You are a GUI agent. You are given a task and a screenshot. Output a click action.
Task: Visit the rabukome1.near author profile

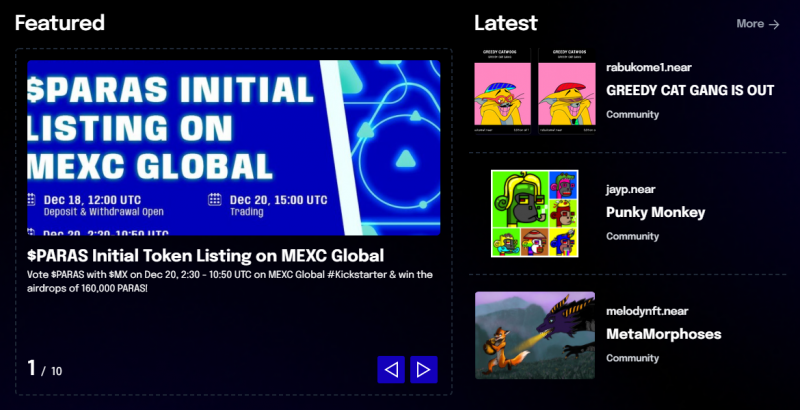(649, 67)
